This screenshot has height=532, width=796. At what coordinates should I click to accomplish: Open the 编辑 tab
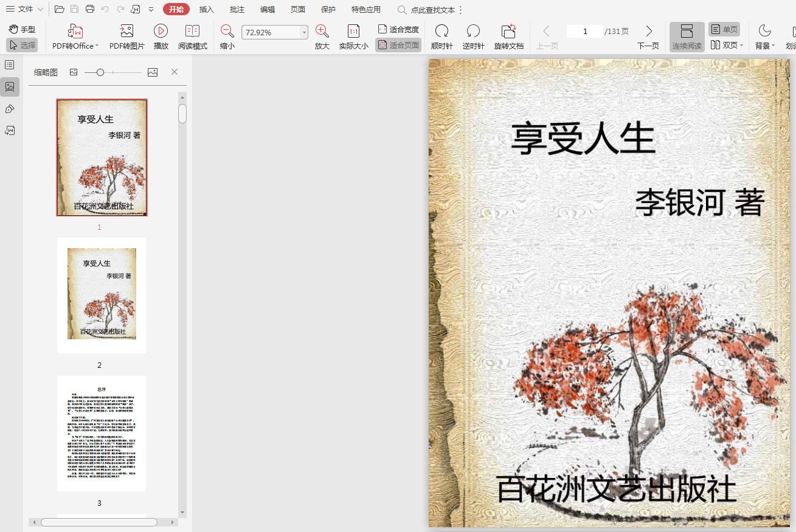pos(268,10)
